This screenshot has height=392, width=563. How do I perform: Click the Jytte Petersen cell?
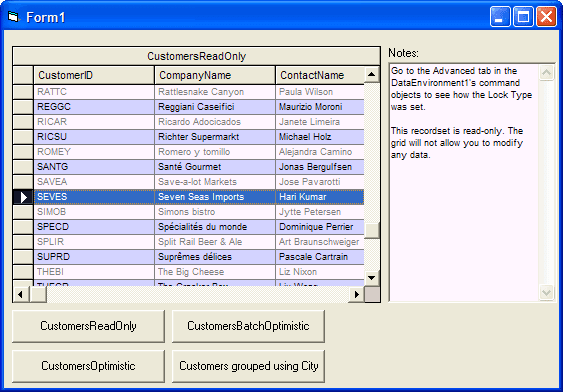[320, 212]
